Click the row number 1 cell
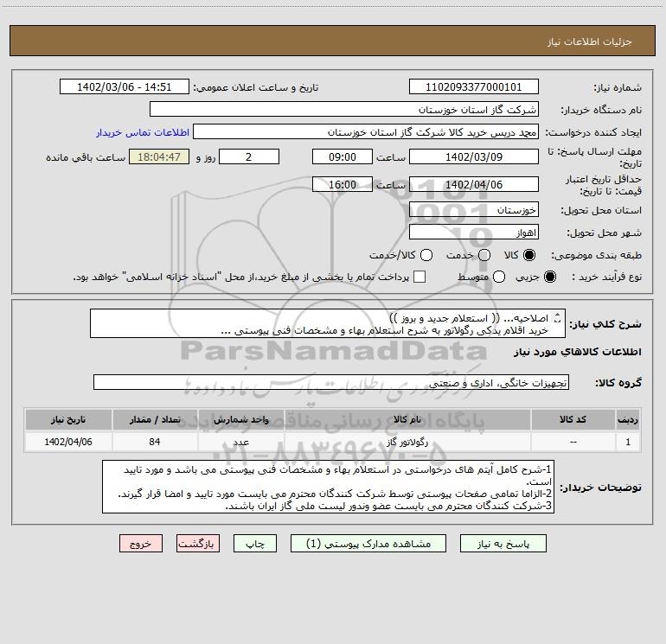This screenshot has width=666, height=644. tap(628, 442)
